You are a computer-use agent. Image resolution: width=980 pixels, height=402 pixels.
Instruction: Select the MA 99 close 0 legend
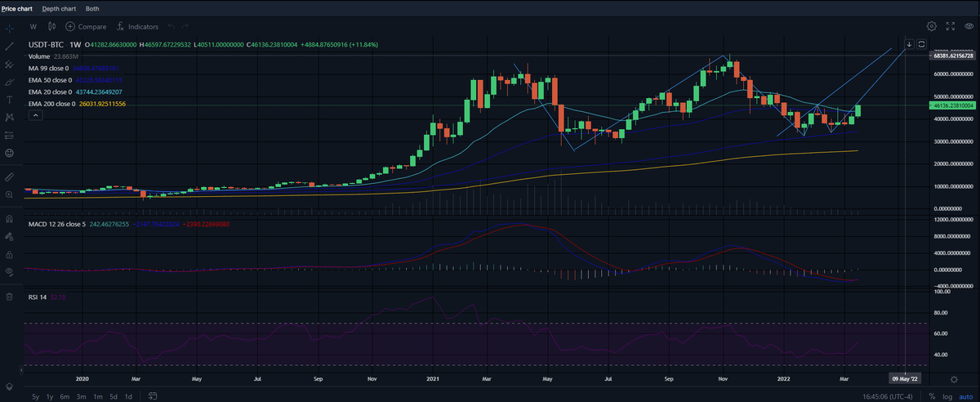[x=50, y=69]
